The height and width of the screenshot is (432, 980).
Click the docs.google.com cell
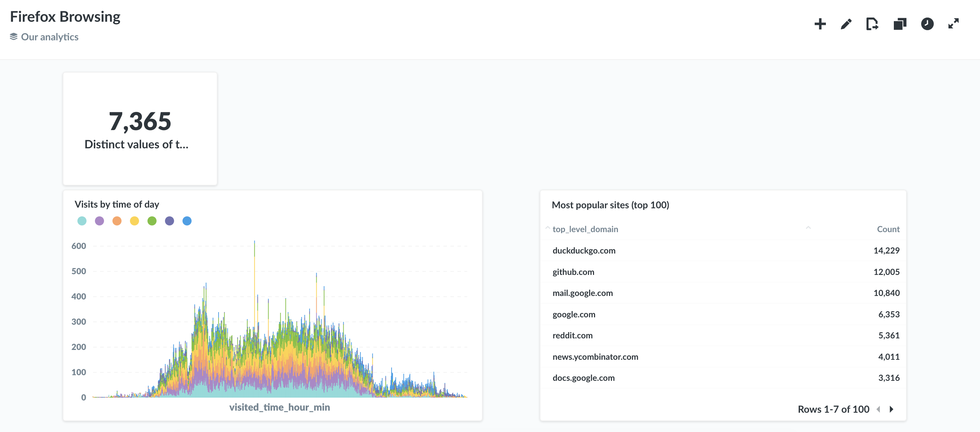(x=584, y=378)
